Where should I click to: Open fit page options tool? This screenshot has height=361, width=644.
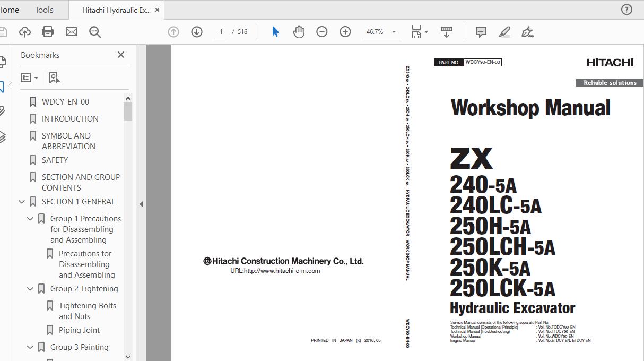pos(420,32)
